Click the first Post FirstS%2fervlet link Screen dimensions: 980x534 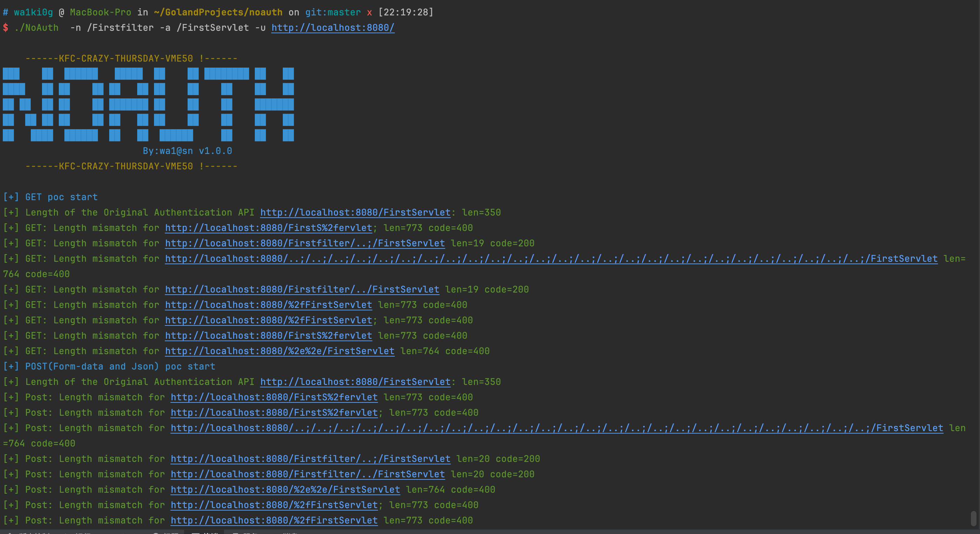[x=274, y=397]
